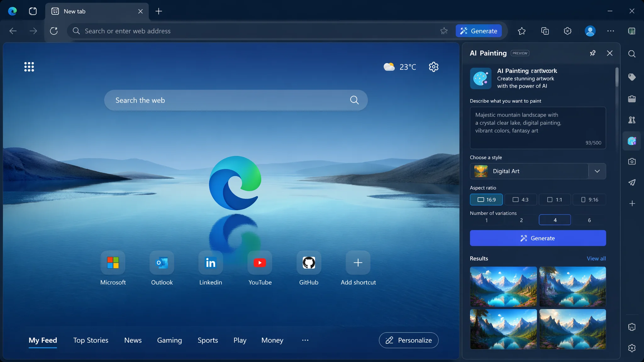The height and width of the screenshot is (362, 644).
Task: Switch to the Gaming tab
Action: pos(169,340)
